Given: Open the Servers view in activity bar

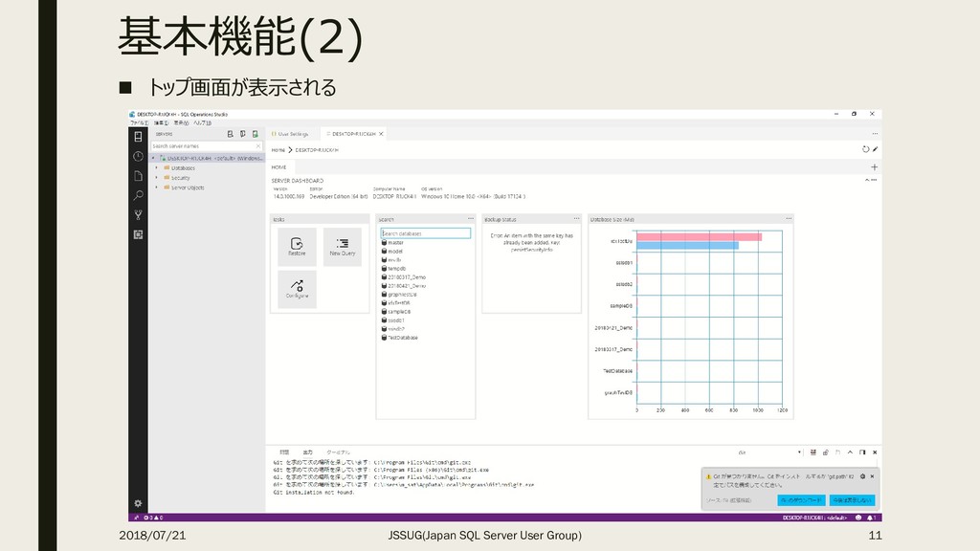Looking at the screenshot, I should [x=138, y=137].
